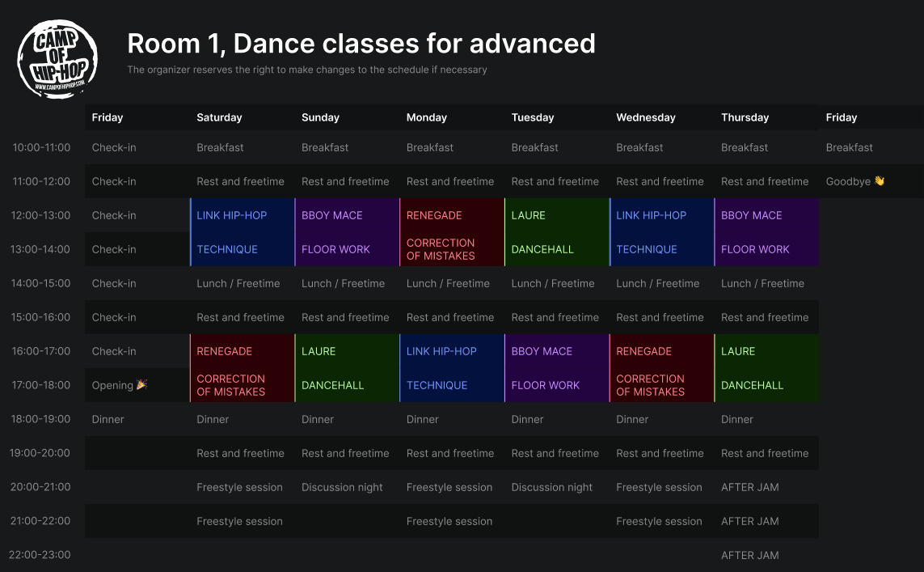Open Sunday's noon Bboy Mace Floor Work block
This screenshot has height=572, width=924.
click(x=347, y=232)
